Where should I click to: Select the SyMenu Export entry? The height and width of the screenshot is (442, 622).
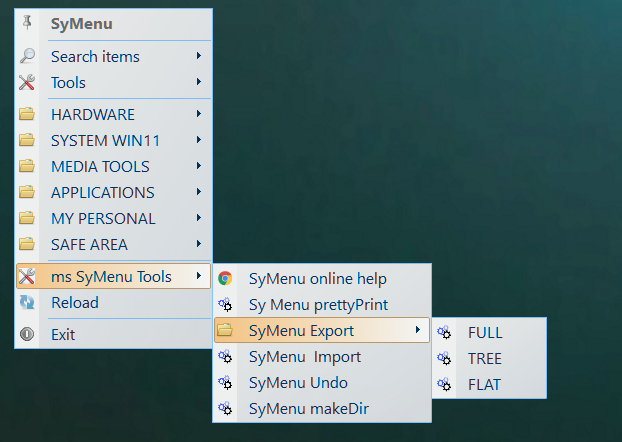click(x=322, y=330)
